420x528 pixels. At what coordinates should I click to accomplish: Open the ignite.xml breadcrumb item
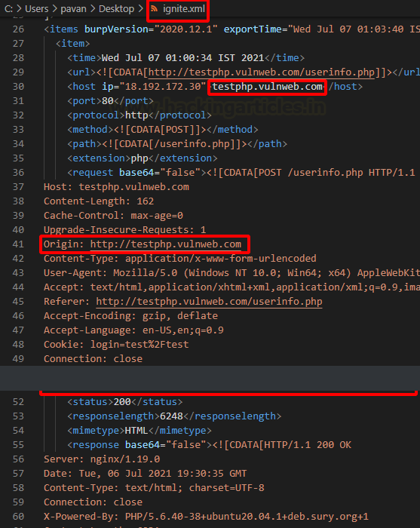(184, 9)
